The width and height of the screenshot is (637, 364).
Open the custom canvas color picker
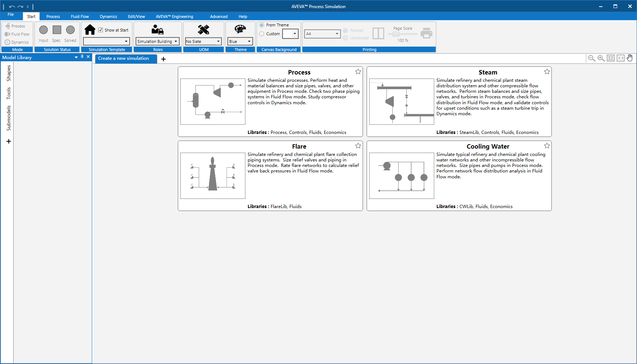click(290, 34)
